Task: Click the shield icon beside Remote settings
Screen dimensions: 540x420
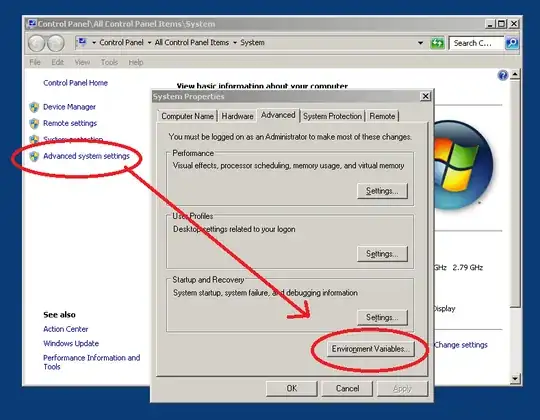Action: (34, 123)
